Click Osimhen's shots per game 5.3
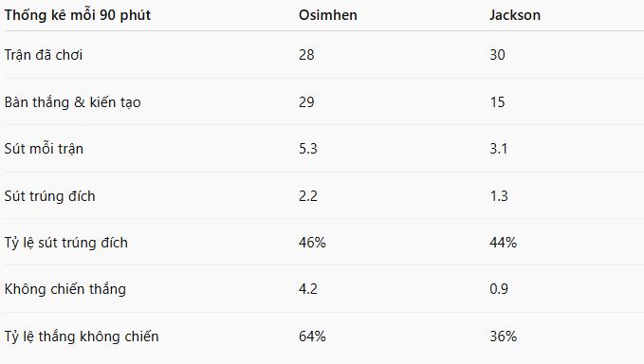Screen dimensions: 644x364 tap(308, 149)
